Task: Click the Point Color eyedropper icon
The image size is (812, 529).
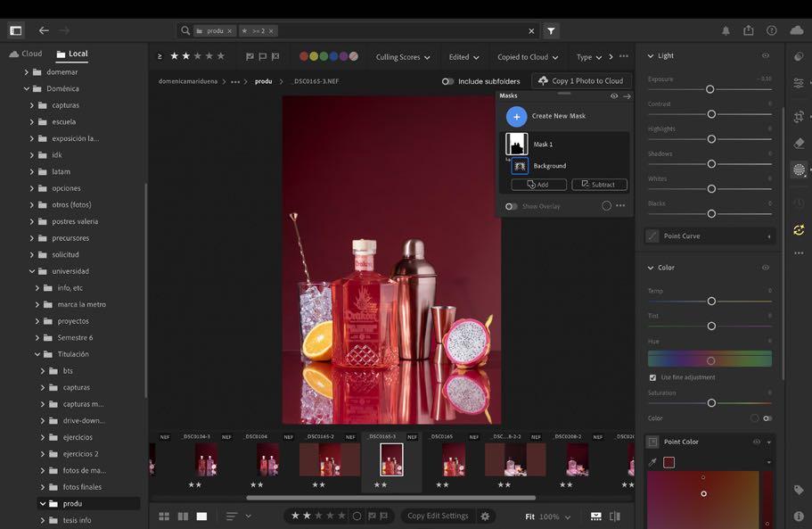Action: pos(653,462)
